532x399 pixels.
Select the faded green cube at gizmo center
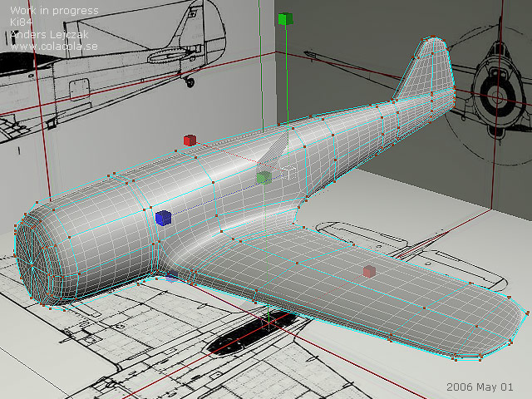pyautogui.click(x=264, y=178)
